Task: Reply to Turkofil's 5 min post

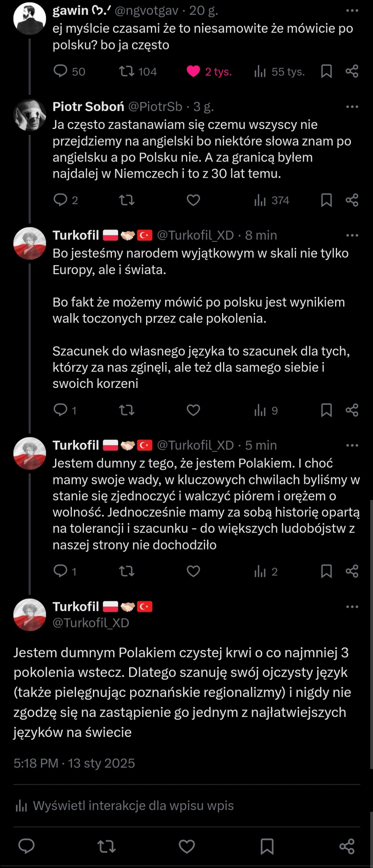Action: point(61,571)
